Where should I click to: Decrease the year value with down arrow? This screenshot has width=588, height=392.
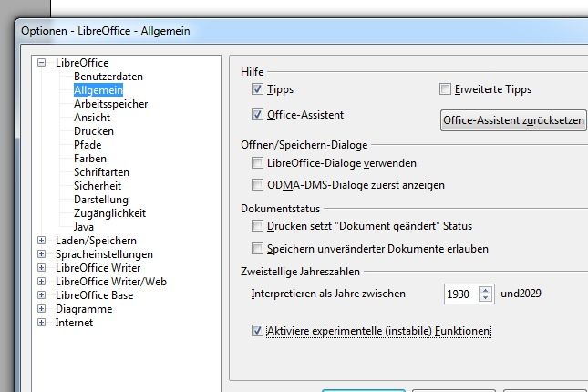tap(485, 298)
